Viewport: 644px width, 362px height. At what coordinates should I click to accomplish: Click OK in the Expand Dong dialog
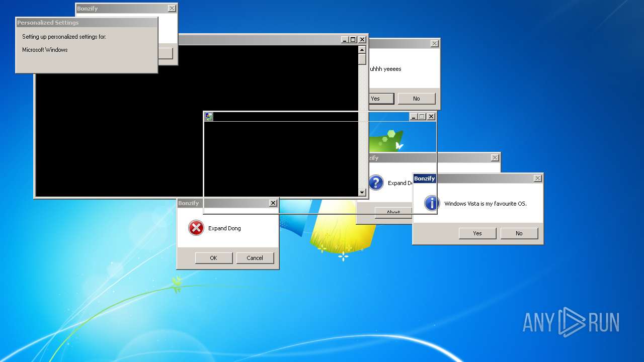pos(213,258)
